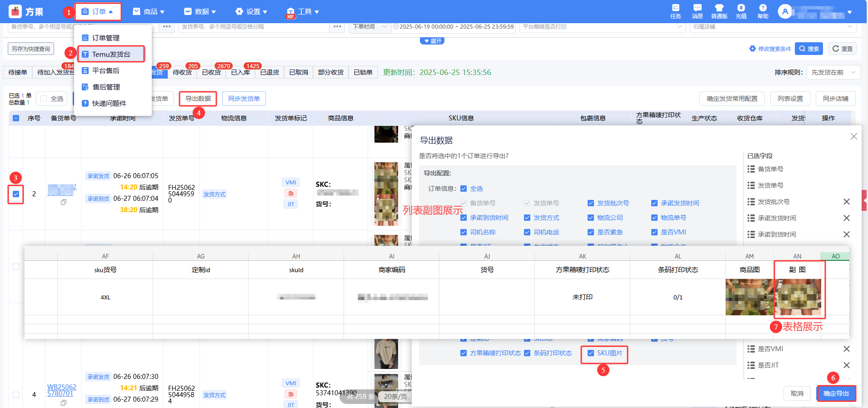Screen dimensions: 868x408
Task: Remove 发货批次号 from selected fields
Action: point(846,202)
